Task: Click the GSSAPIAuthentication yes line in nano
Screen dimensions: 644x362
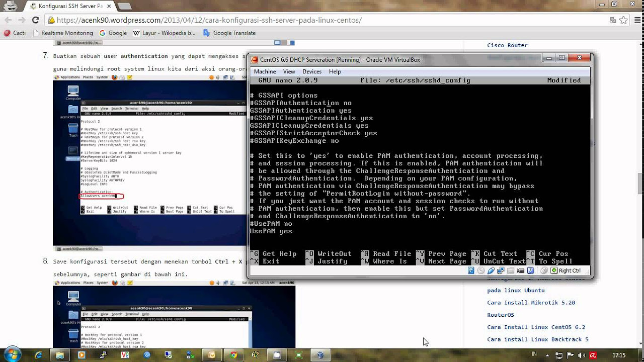Action: coord(301,111)
